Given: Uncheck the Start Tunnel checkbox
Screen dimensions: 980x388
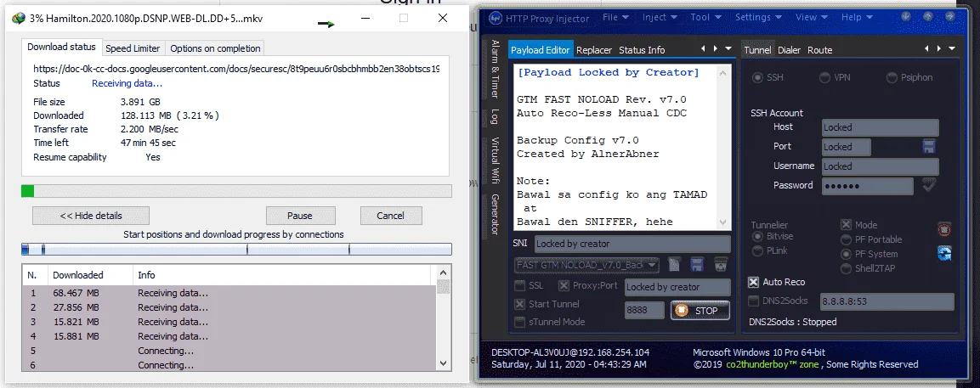Looking at the screenshot, I should tap(519, 304).
